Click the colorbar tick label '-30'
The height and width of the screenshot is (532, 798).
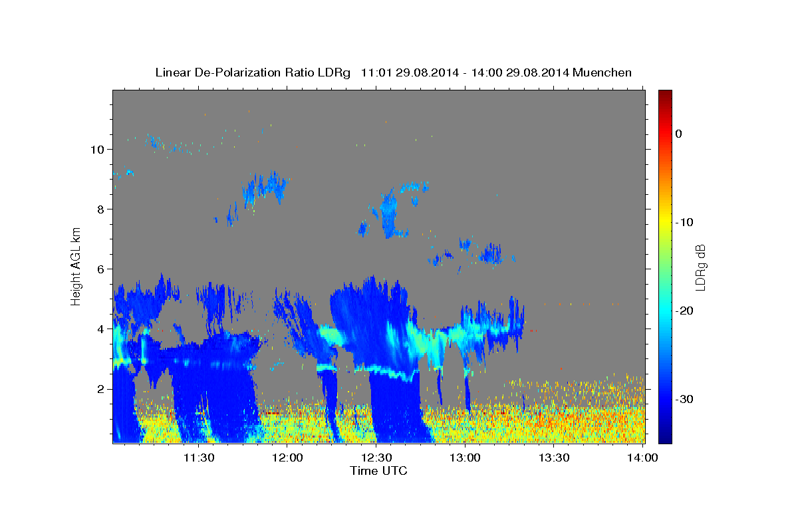click(684, 399)
